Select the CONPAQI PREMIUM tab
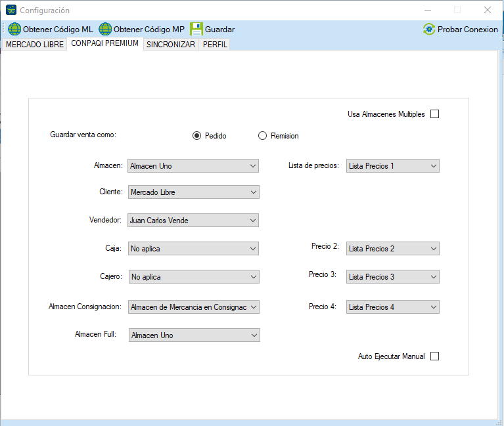The image size is (504, 426). pyautogui.click(x=104, y=43)
